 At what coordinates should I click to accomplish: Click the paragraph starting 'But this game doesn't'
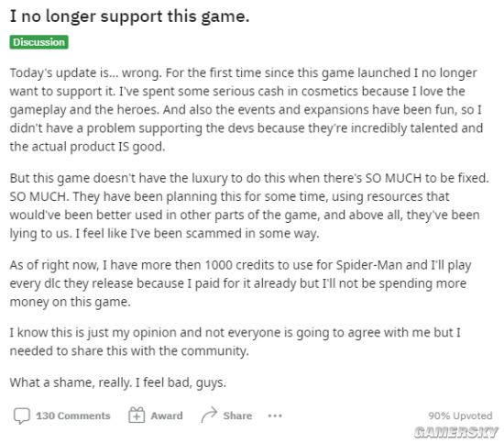pos(249,205)
